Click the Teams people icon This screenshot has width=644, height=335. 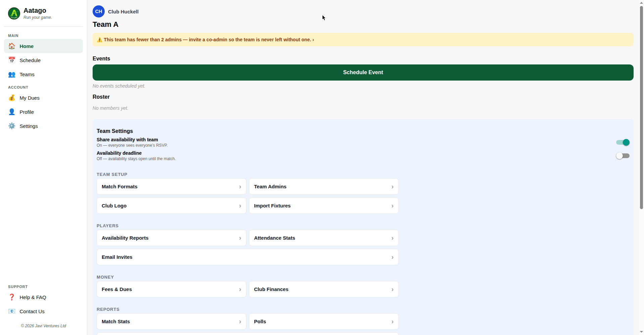pos(12,74)
